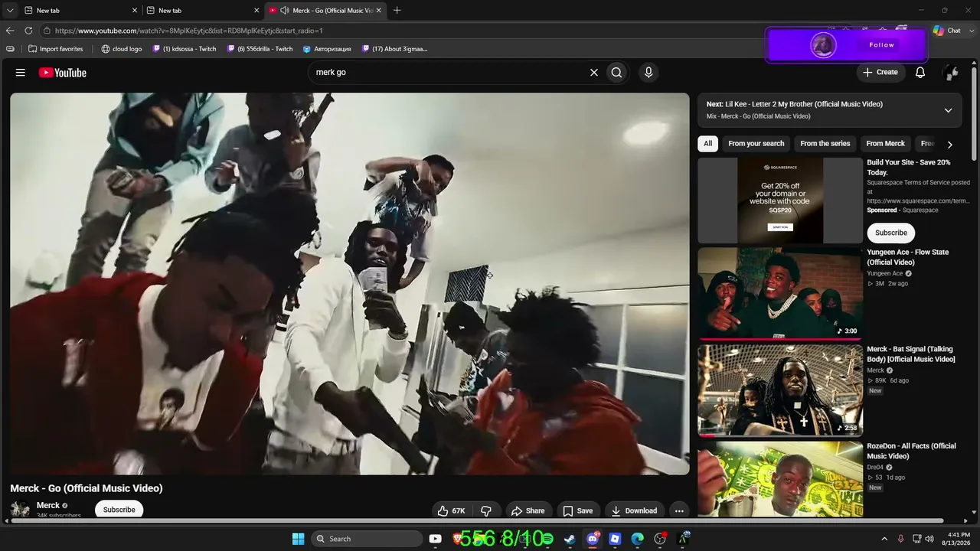Open the Авторизация bookmark

tap(327, 49)
